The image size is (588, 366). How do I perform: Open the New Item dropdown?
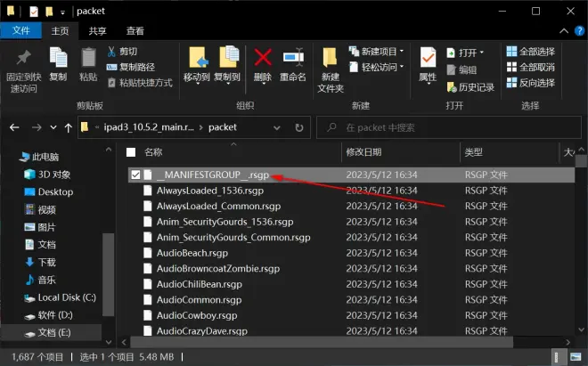click(378, 52)
